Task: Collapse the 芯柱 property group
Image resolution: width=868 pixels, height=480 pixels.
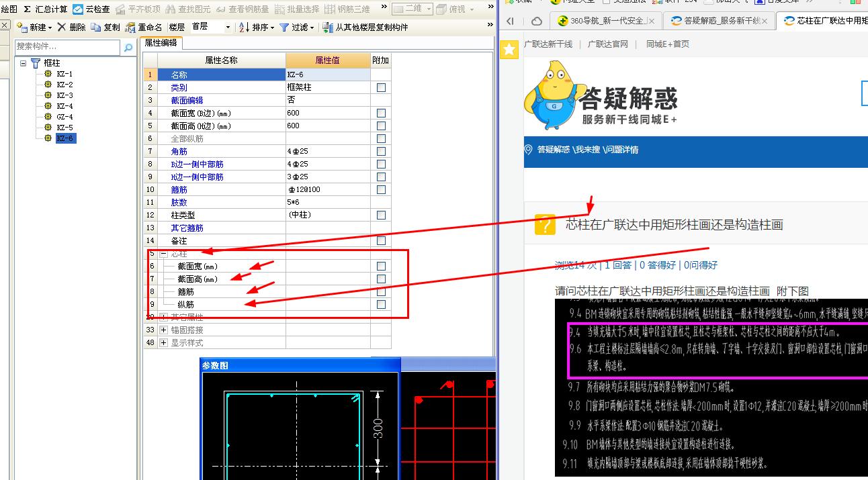Action: pyautogui.click(x=163, y=254)
